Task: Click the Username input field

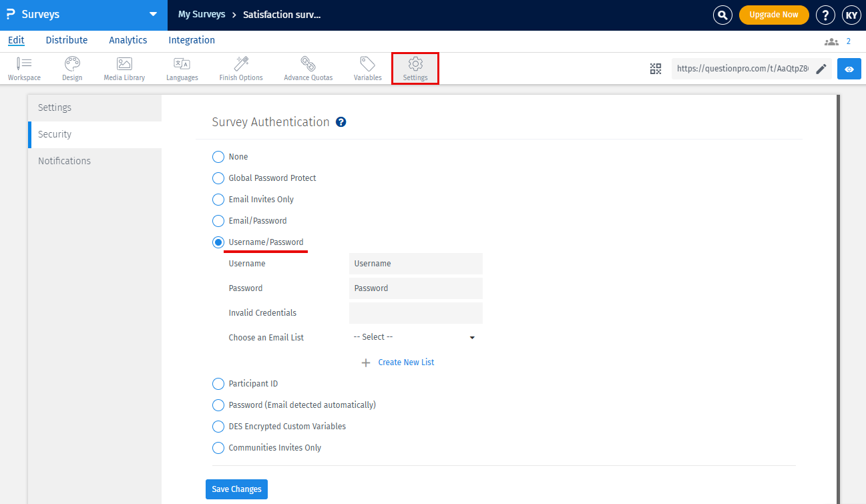Action: 415,263
